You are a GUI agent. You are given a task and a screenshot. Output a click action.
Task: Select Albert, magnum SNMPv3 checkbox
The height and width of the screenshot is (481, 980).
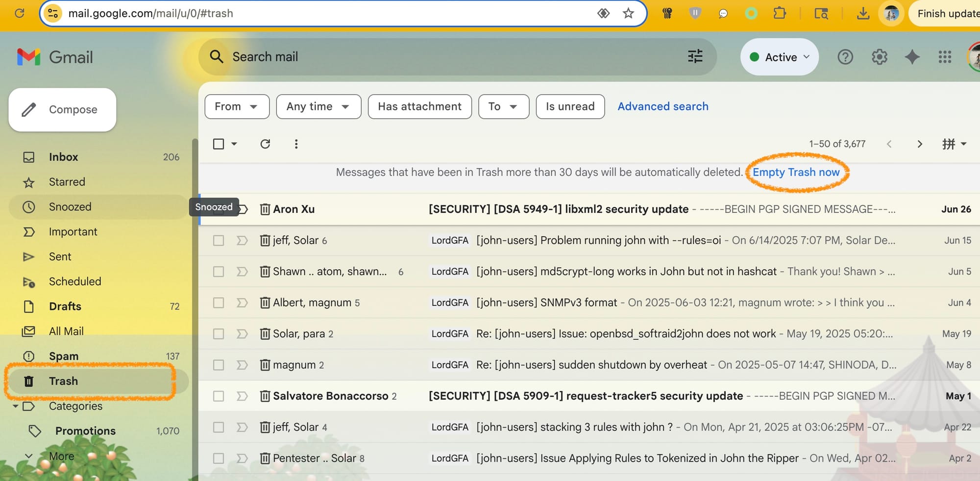(219, 303)
